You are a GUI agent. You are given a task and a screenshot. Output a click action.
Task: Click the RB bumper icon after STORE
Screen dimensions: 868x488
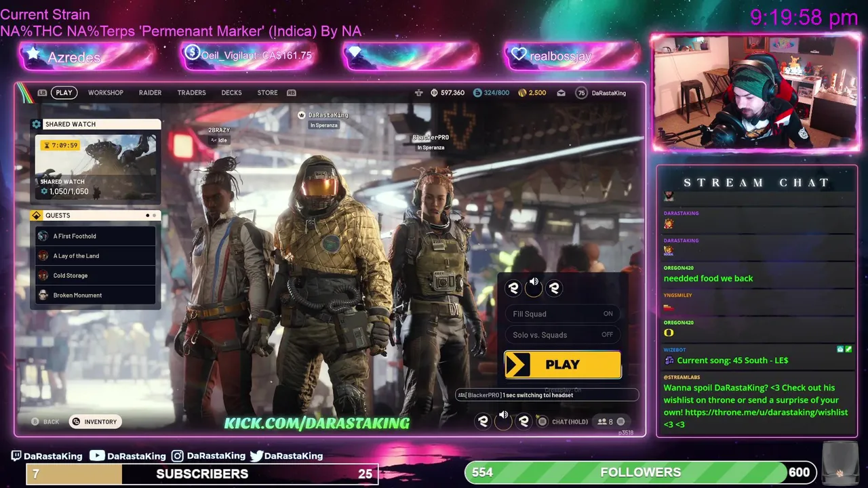point(292,93)
